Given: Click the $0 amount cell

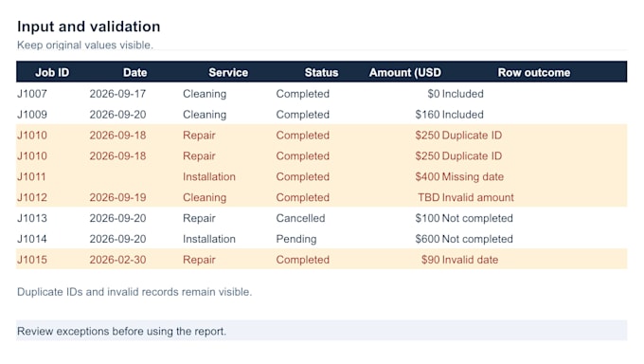Looking at the screenshot, I should (434, 94).
